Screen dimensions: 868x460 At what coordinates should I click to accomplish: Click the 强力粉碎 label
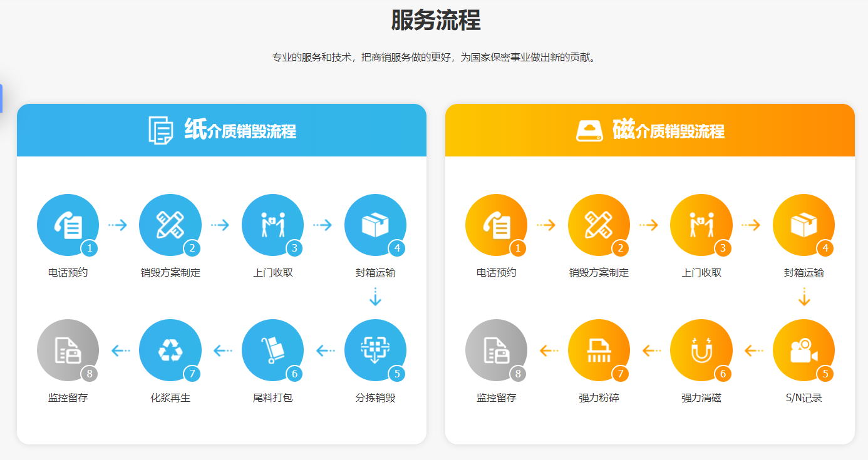(x=599, y=398)
